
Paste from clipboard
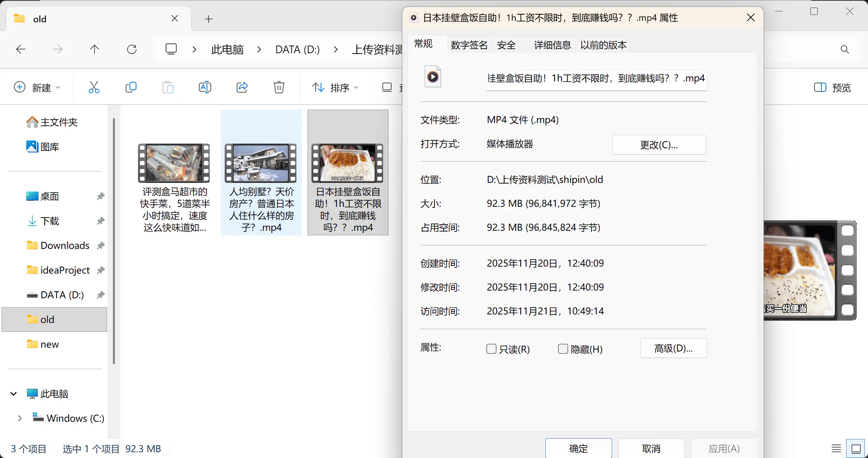(168, 87)
